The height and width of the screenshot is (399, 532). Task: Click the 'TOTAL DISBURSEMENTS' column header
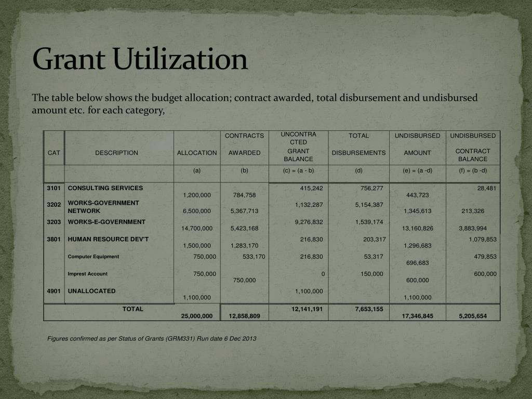(x=358, y=144)
